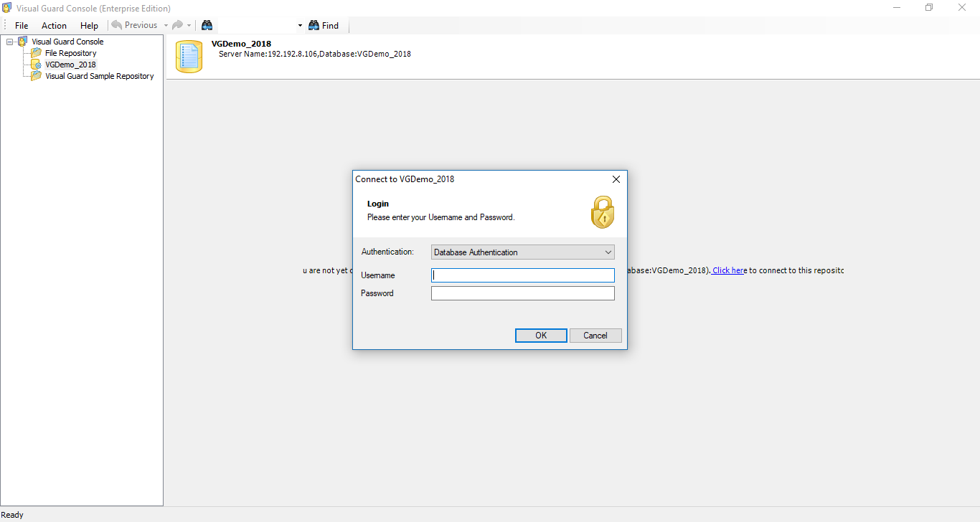Open the Help menu
980x522 pixels.
click(89, 25)
